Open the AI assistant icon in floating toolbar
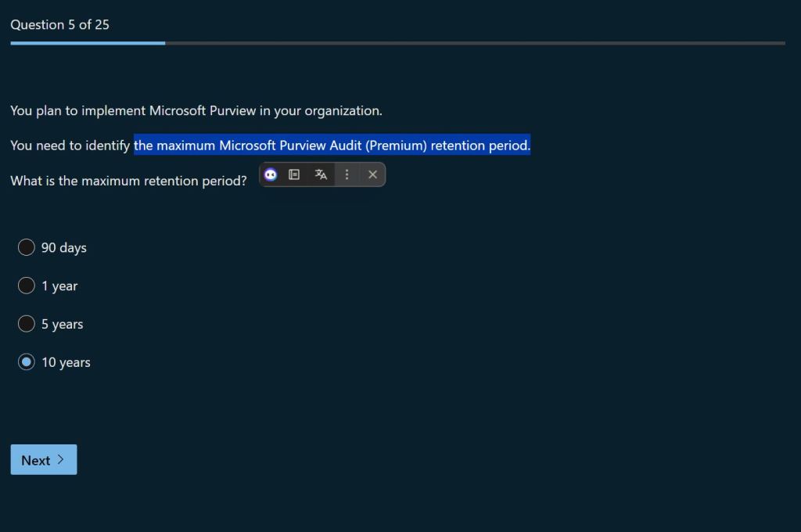801x532 pixels. (x=271, y=174)
